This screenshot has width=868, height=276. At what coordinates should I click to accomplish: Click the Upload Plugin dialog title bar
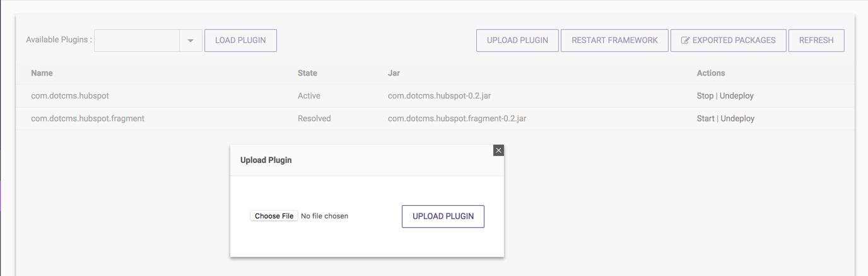(353, 160)
